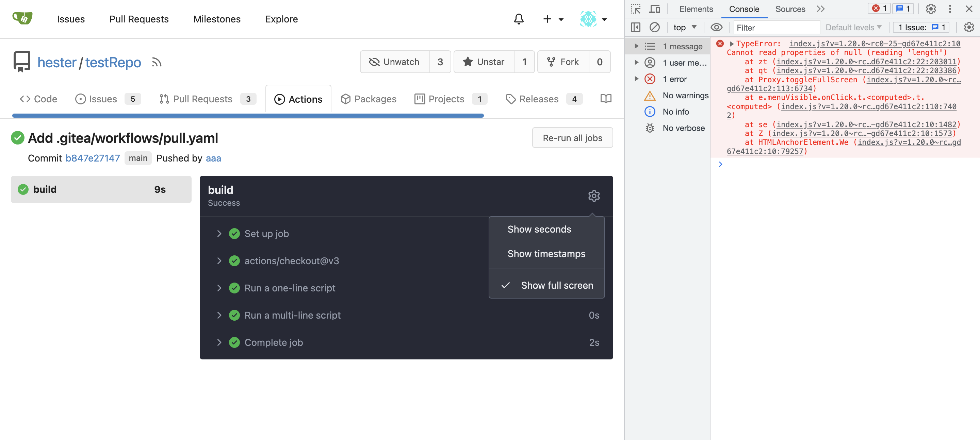Open the Packages tab
980x440 pixels.
[x=368, y=99]
